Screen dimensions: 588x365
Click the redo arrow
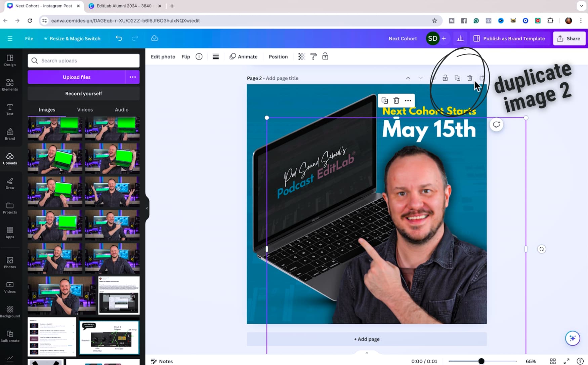click(135, 38)
